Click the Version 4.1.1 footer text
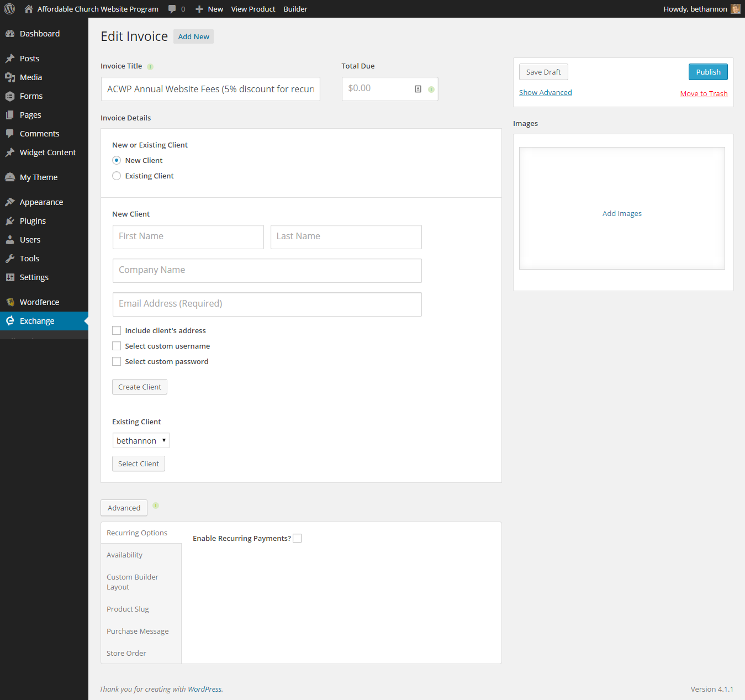The width and height of the screenshot is (745, 700). (x=712, y=689)
